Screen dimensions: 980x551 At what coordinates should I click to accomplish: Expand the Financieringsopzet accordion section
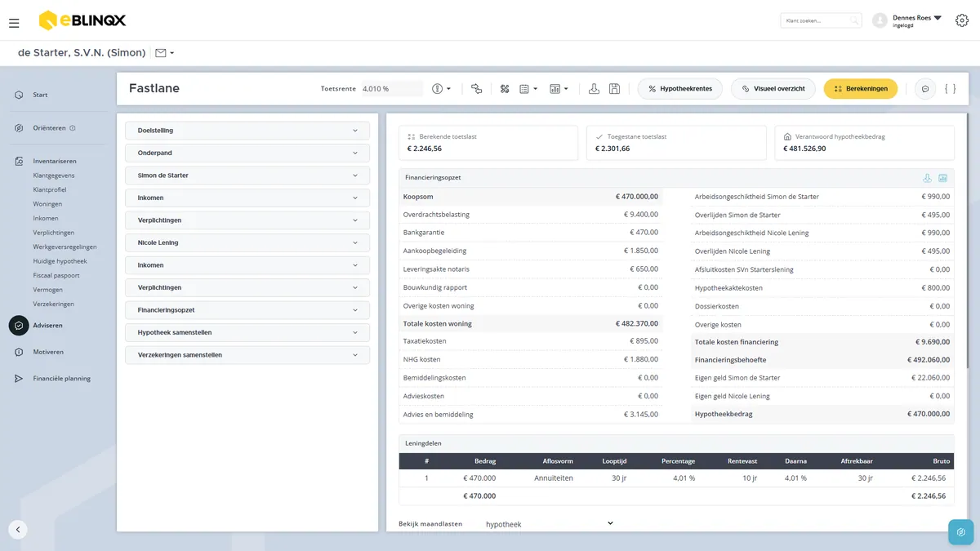coord(247,310)
